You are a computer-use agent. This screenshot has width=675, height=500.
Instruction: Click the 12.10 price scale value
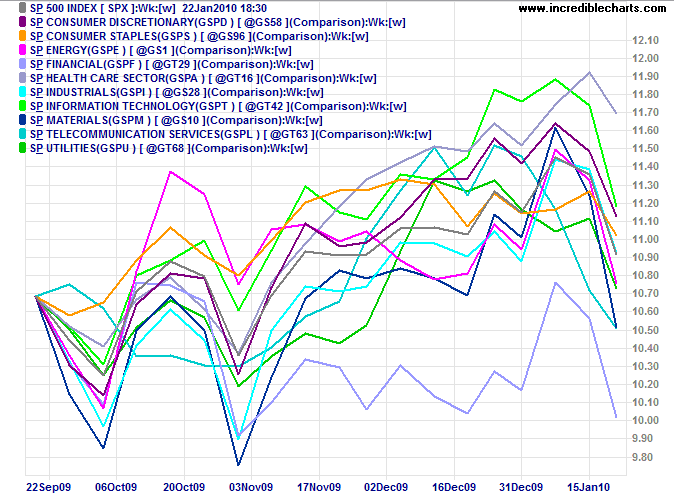(x=645, y=40)
